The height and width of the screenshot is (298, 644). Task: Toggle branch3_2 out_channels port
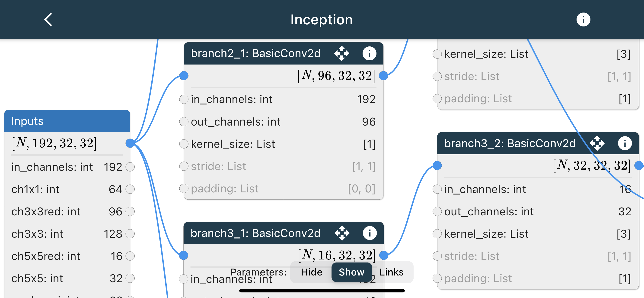[437, 211]
